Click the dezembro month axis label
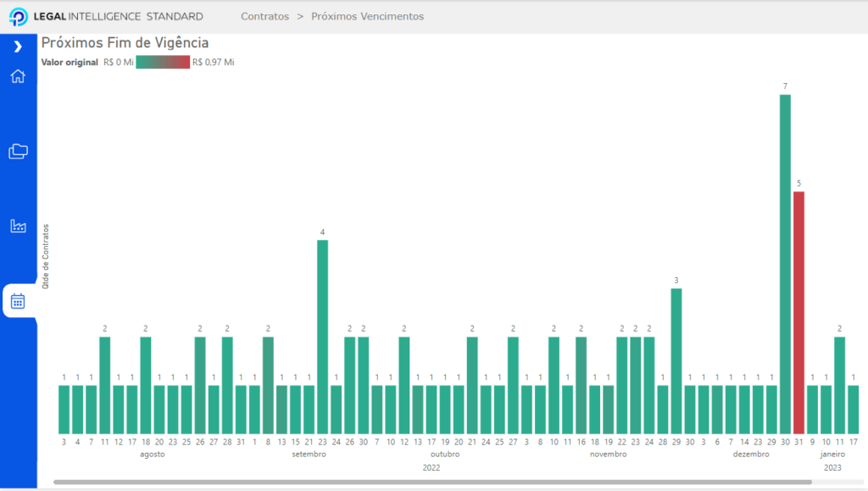Image resolution: width=868 pixels, height=491 pixels. 751,455
